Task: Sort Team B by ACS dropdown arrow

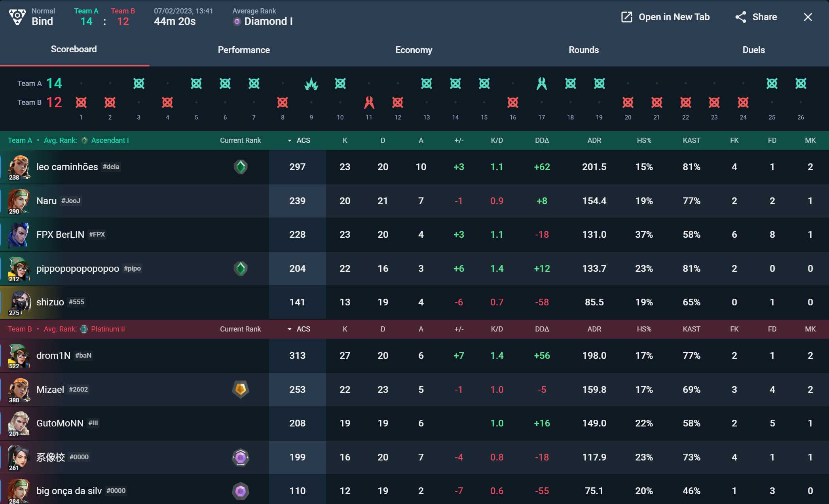Action: [289, 329]
